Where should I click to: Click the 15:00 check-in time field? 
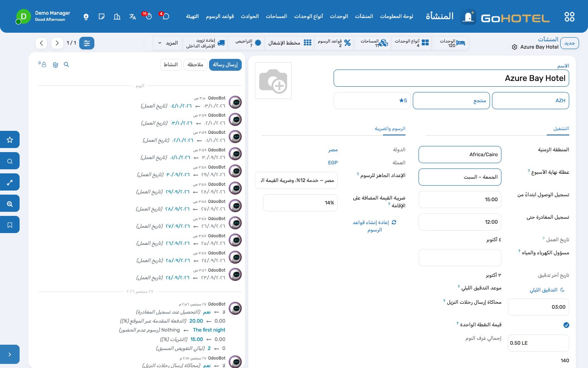point(460,200)
